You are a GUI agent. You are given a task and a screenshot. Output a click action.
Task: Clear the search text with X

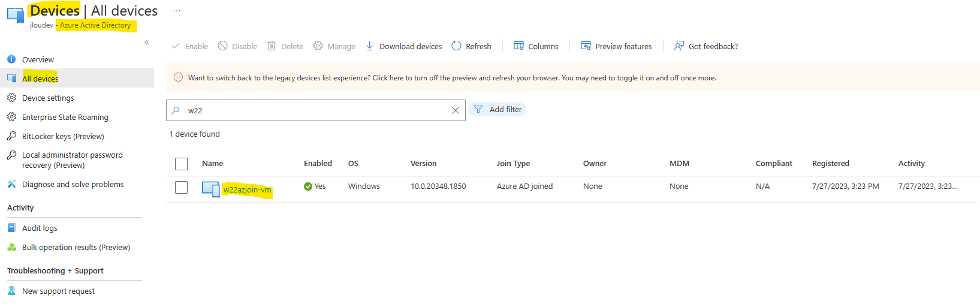tap(456, 110)
